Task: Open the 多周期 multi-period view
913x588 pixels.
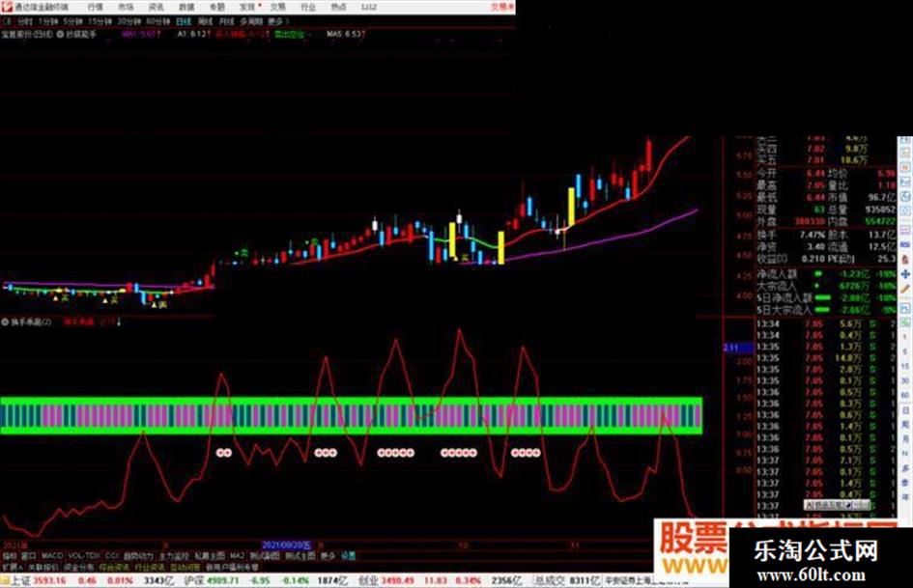Action: point(251,21)
